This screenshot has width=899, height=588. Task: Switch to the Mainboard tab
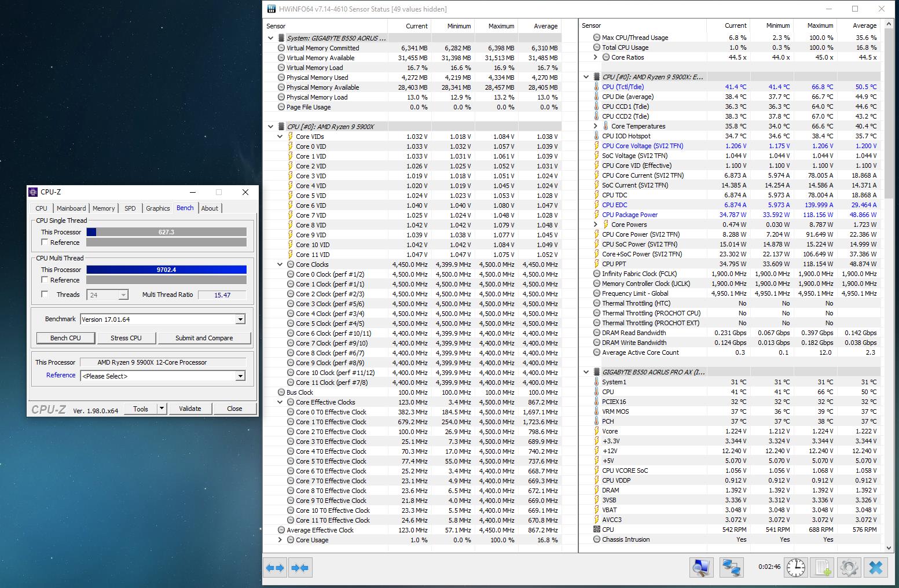point(71,208)
